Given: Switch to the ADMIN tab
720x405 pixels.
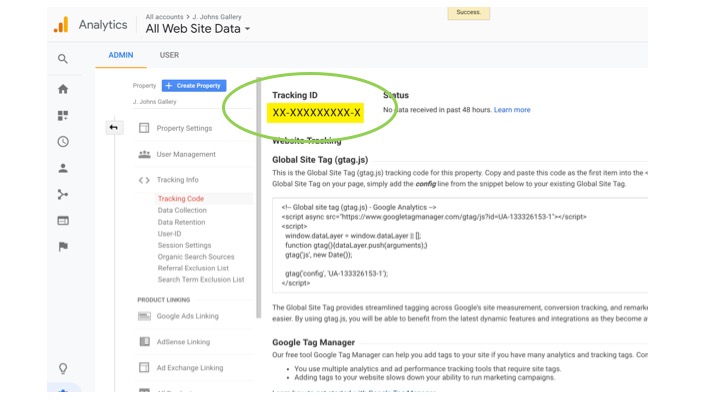Looking at the screenshot, I should 121,55.
